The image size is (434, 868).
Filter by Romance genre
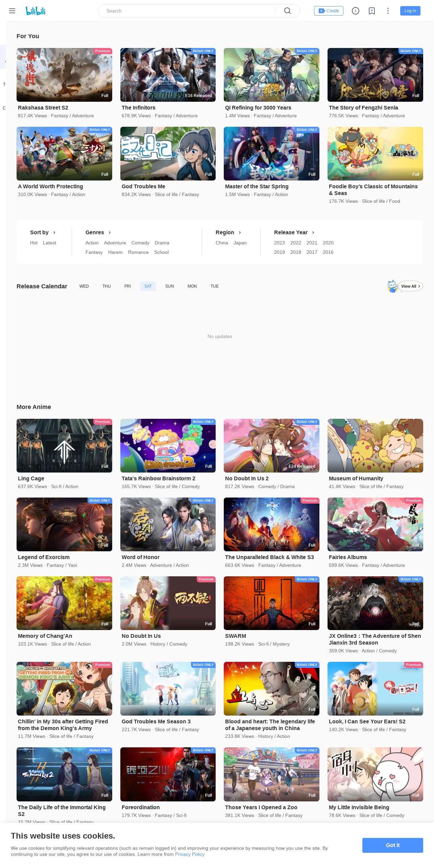click(138, 252)
